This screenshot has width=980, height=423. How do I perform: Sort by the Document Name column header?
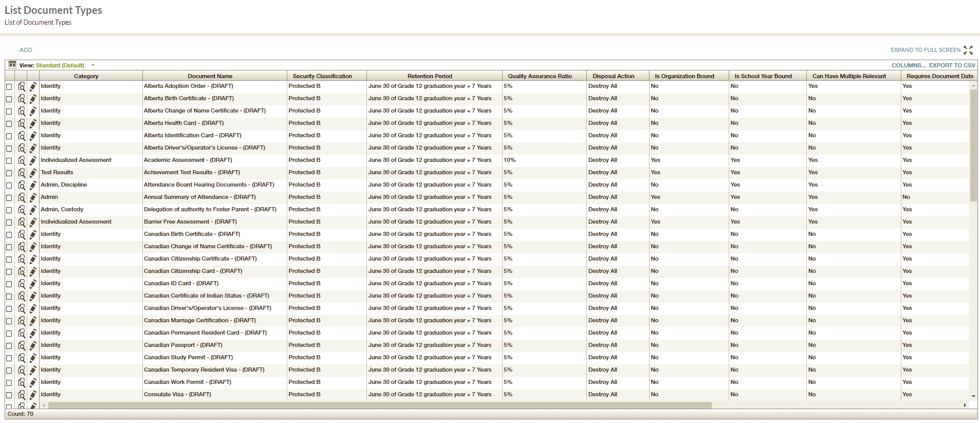point(210,76)
